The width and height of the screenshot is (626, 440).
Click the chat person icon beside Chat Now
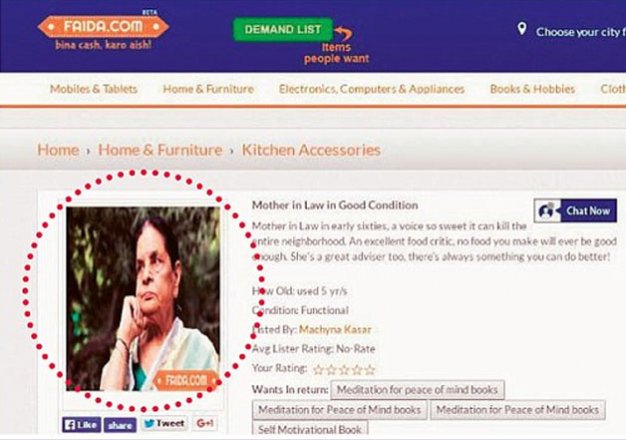[x=547, y=210]
